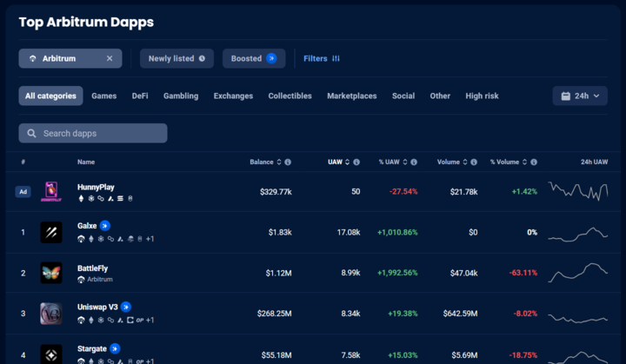Select the All categories tab

tap(50, 96)
